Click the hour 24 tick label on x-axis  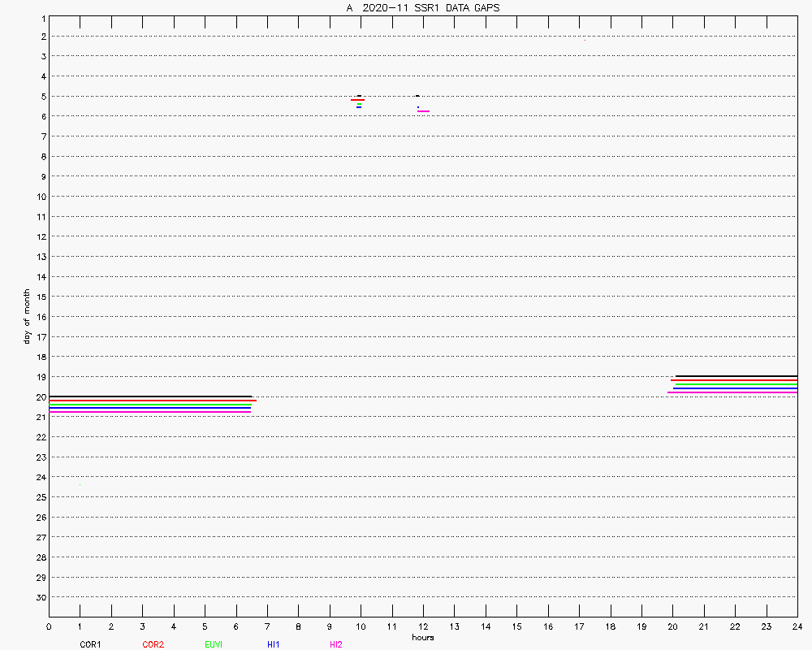[797, 627]
